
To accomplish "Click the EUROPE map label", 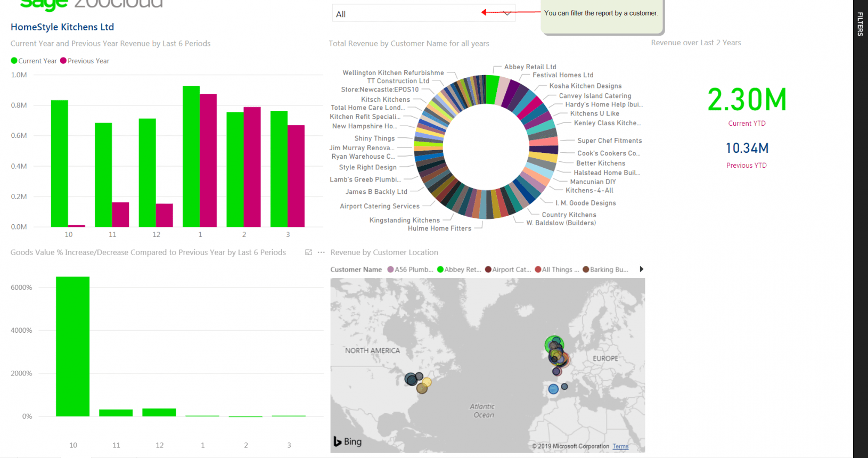I will tap(605, 358).
